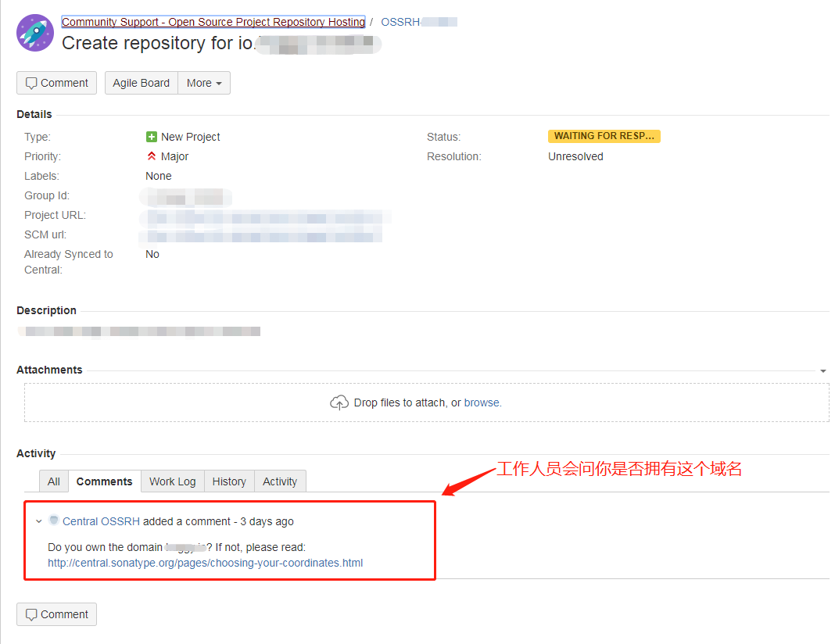This screenshot has height=644, width=835.
Task: Switch to the All activity tab
Action: point(53,481)
